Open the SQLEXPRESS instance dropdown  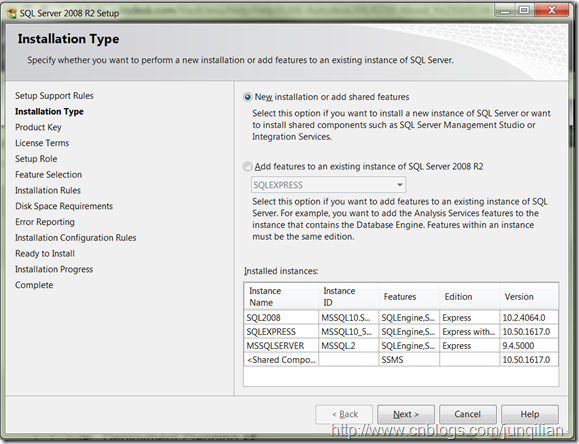click(x=328, y=185)
